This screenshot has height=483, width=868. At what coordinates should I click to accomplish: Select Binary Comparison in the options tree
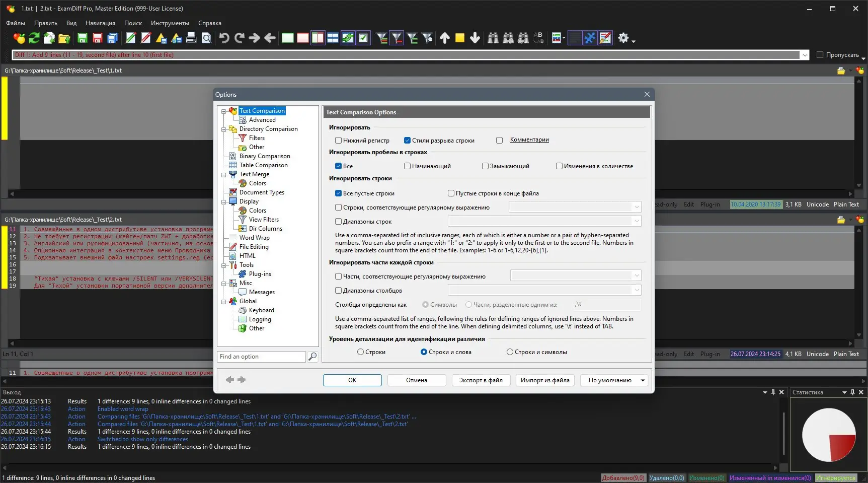(265, 156)
